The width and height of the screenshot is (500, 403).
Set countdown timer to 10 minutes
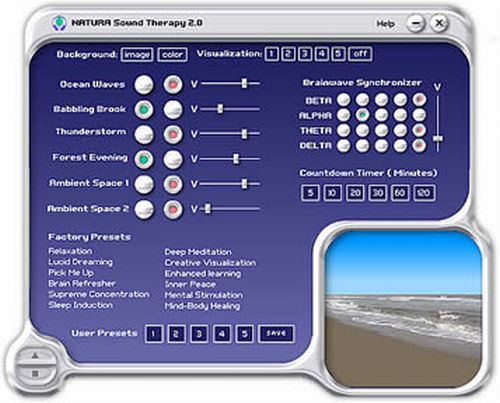pyautogui.click(x=333, y=193)
